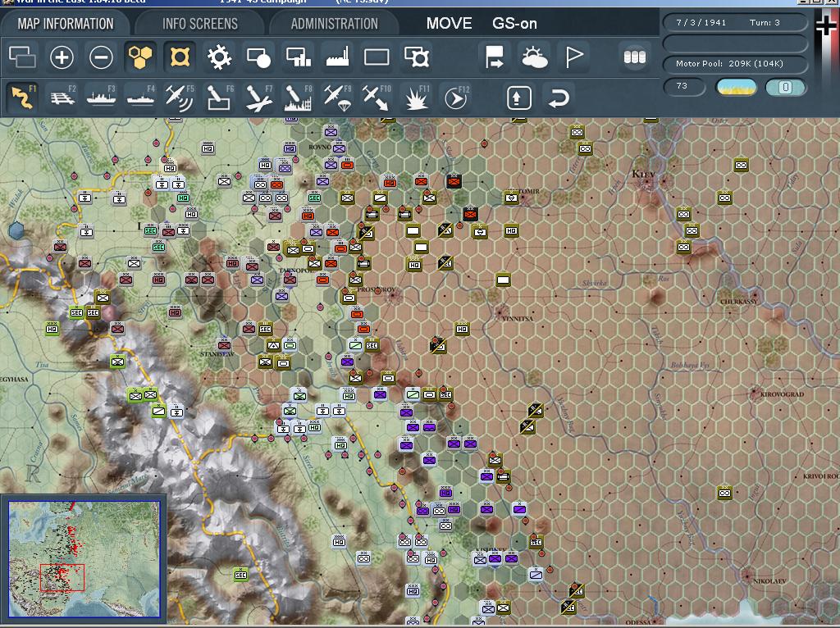Click the Vinnitsa city on map
Image resolution: width=840 pixels, height=628 pixels.
click(x=501, y=311)
